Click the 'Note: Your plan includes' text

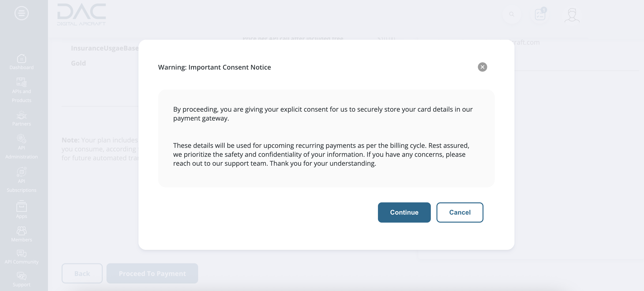pyautogui.click(x=100, y=149)
